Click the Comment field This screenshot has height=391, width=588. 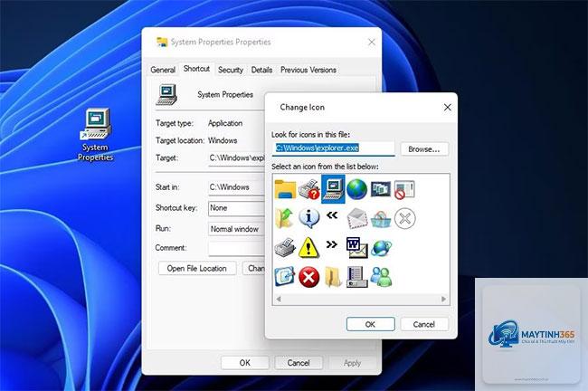(x=237, y=248)
